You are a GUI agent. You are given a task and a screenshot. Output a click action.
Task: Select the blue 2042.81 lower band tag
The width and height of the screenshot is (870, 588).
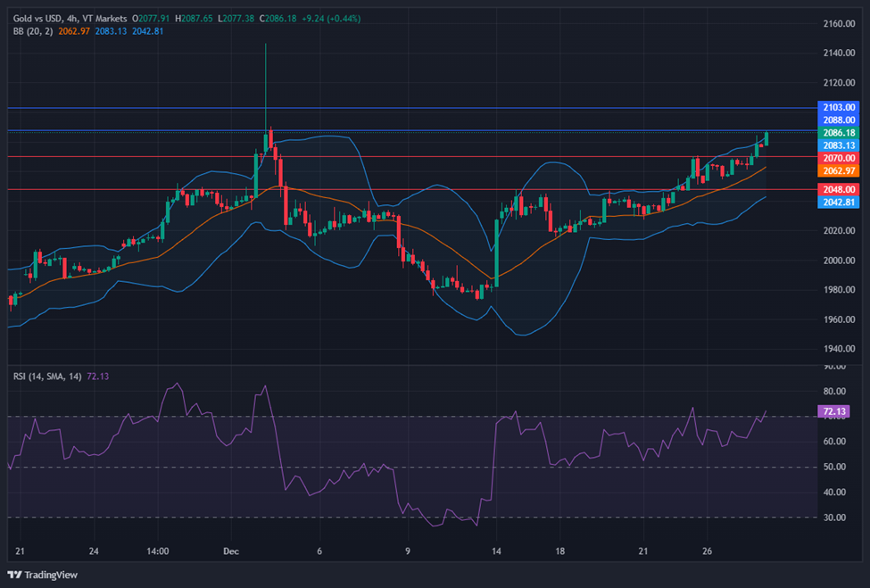pyautogui.click(x=839, y=203)
